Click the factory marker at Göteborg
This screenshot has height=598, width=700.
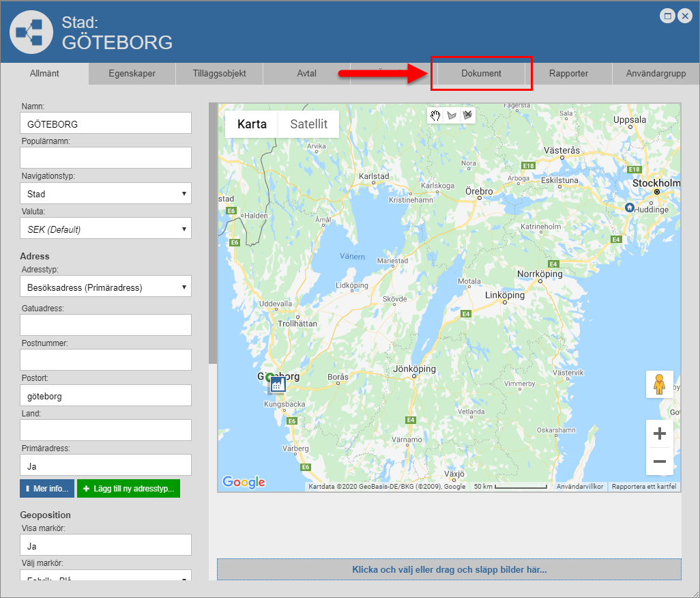(277, 385)
